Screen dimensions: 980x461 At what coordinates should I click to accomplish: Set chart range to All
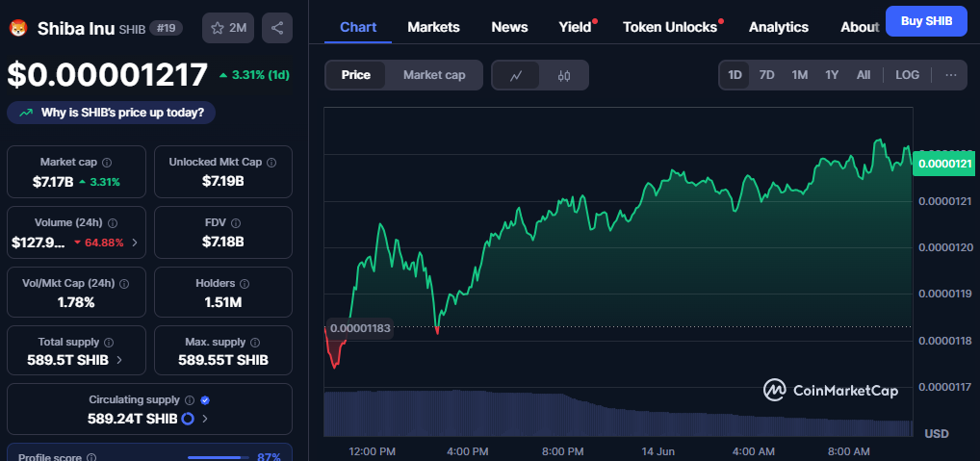[864, 75]
